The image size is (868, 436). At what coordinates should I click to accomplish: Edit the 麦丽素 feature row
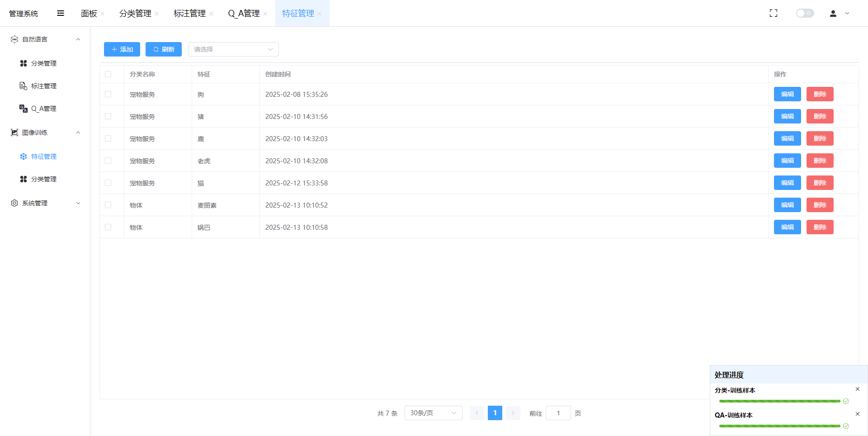pyautogui.click(x=787, y=205)
